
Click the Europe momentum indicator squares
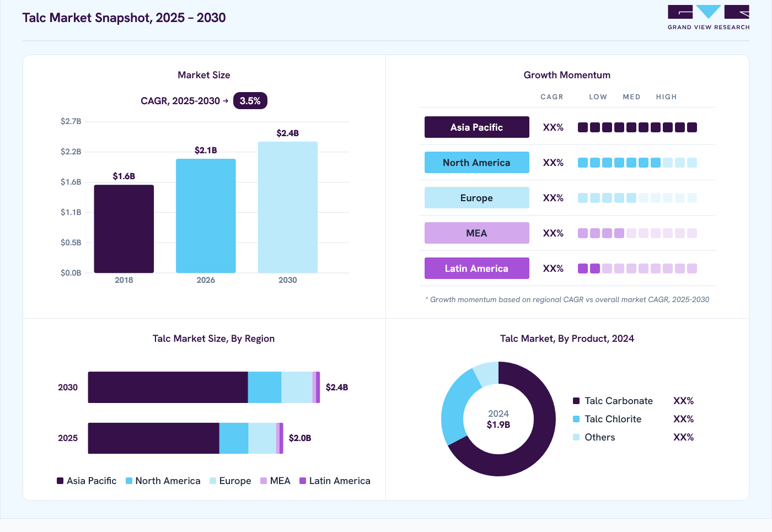coord(637,198)
